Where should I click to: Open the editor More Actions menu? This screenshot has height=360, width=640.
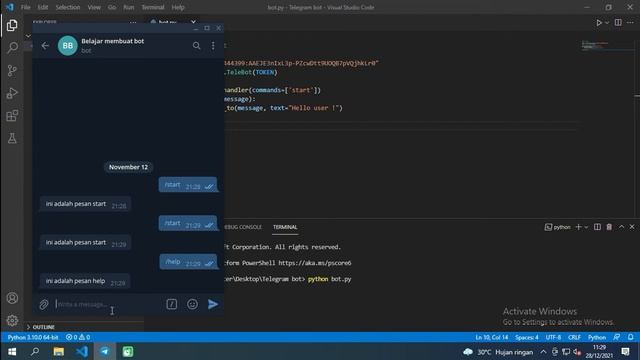(x=630, y=22)
